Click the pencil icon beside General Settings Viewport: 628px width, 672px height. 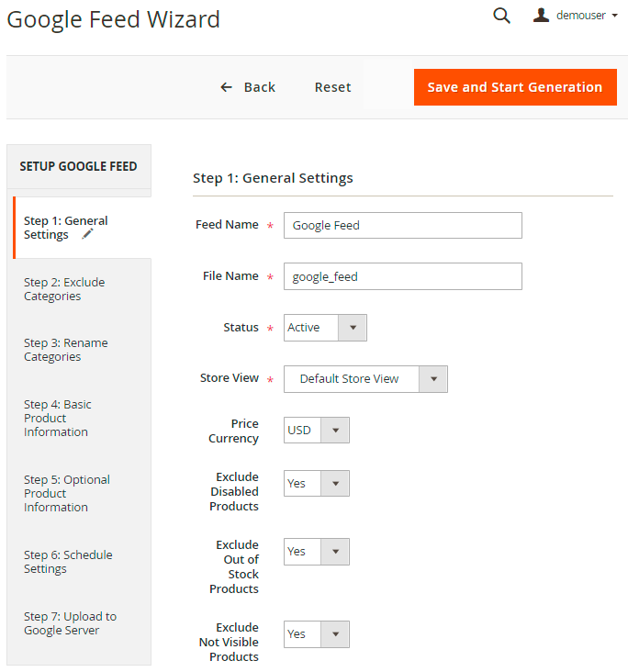click(87, 235)
